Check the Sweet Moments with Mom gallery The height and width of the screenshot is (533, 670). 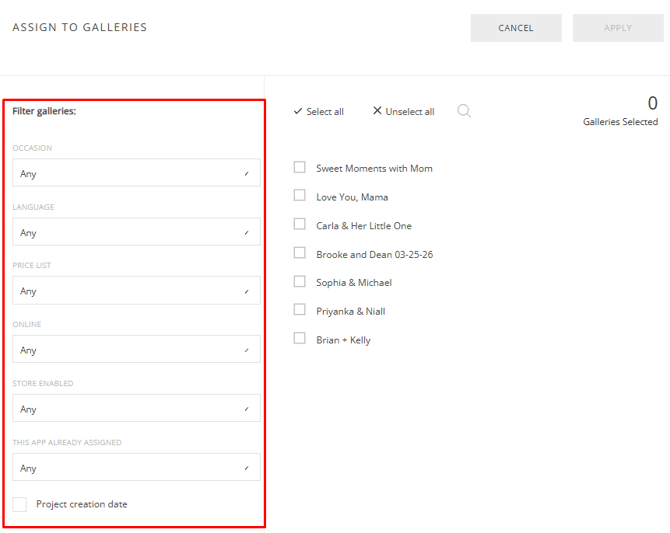point(299,168)
